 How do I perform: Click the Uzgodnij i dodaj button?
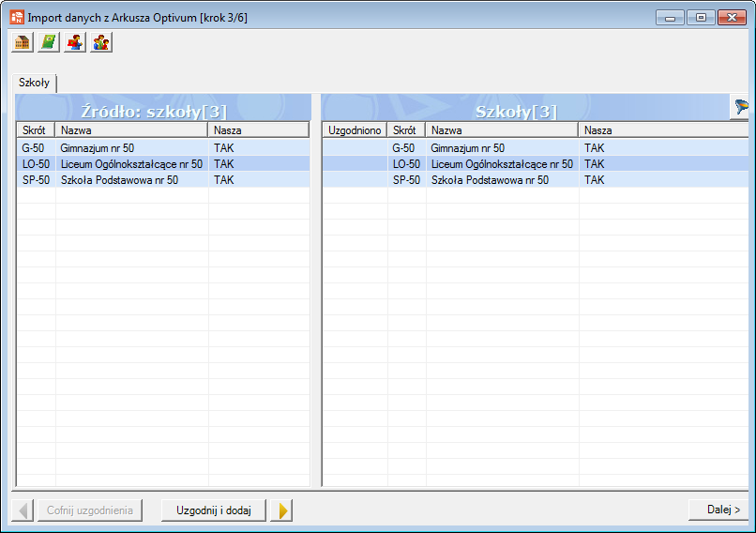[214, 510]
